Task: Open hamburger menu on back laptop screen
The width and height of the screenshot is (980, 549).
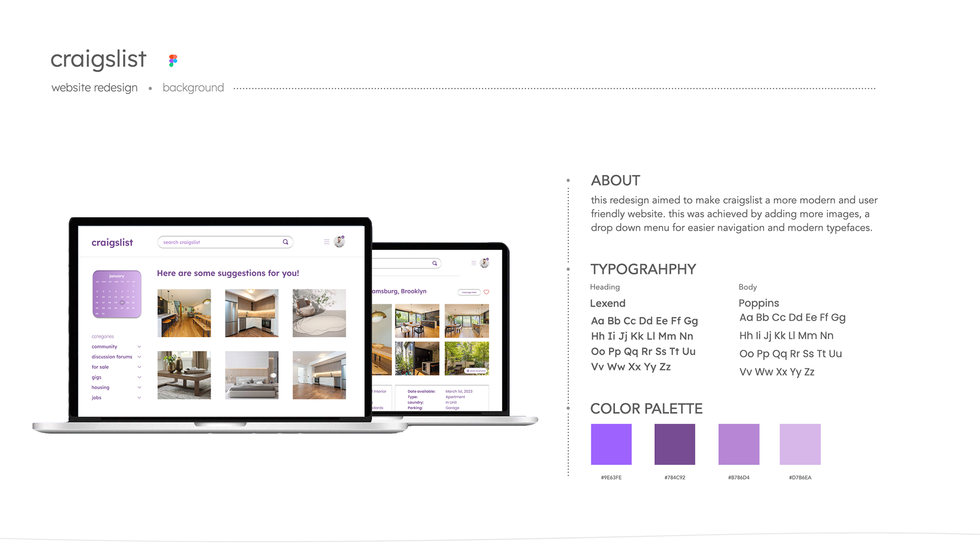Action: point(474,263)
